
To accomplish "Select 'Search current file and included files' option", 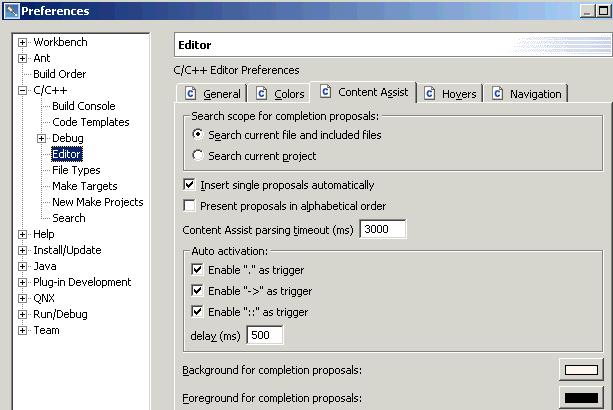I will [x=198, y=135].
